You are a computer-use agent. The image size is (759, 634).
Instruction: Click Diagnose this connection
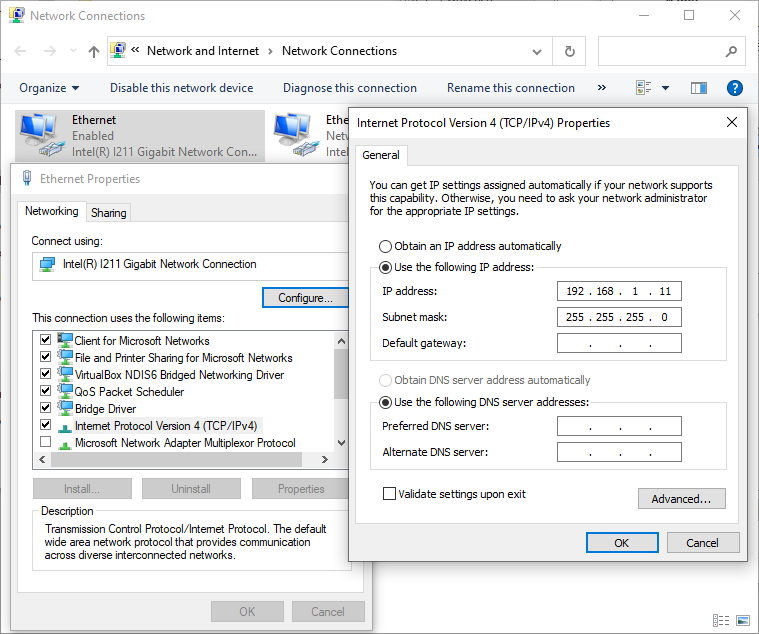point(349,88)
